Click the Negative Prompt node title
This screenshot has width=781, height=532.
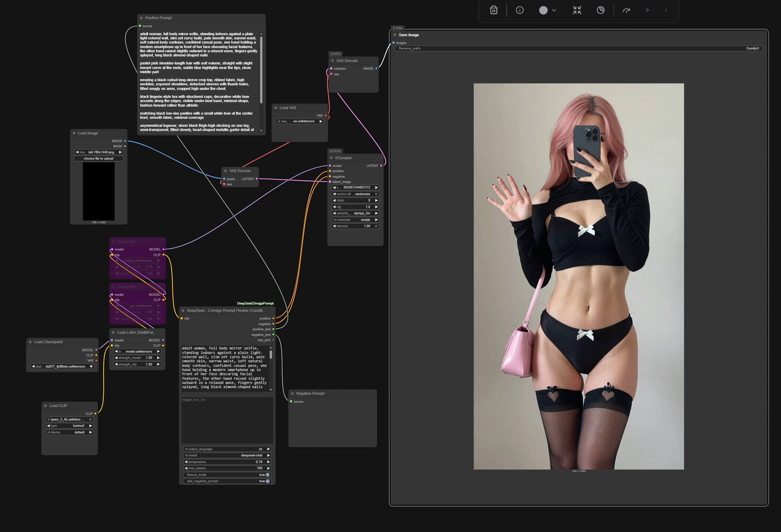310,393
